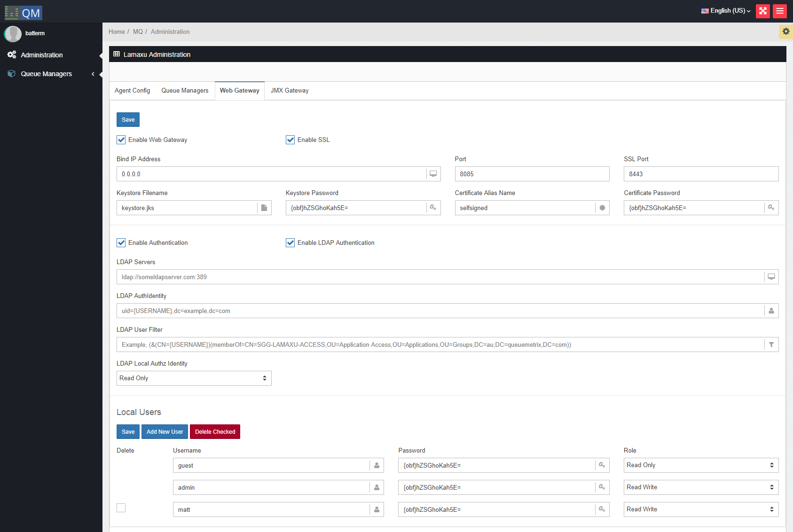Open the red hamburger menu icon

(780, 11)
